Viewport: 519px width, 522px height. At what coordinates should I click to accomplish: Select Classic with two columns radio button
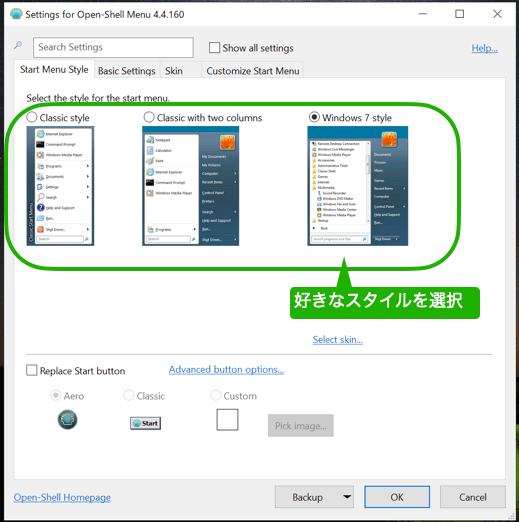pos(149,117)
